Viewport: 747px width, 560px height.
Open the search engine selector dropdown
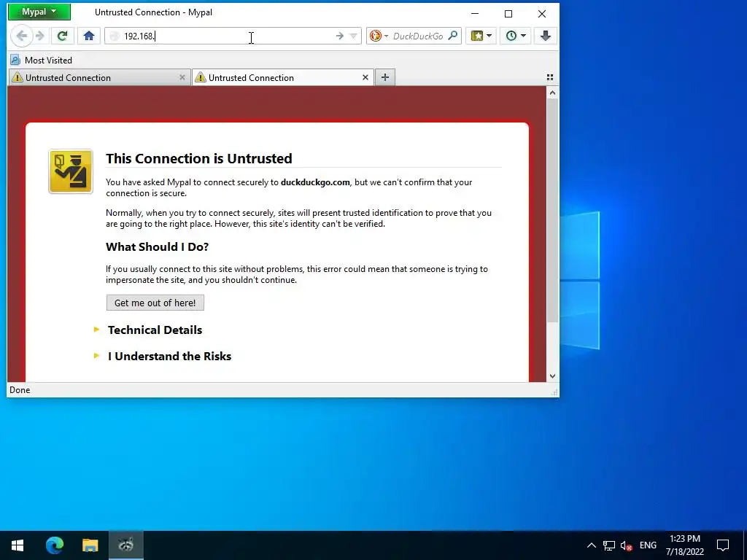[x=379, y=36]
